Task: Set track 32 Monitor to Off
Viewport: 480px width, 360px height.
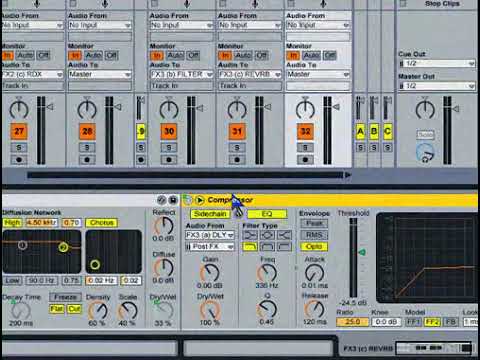Action: coord(330,55)
